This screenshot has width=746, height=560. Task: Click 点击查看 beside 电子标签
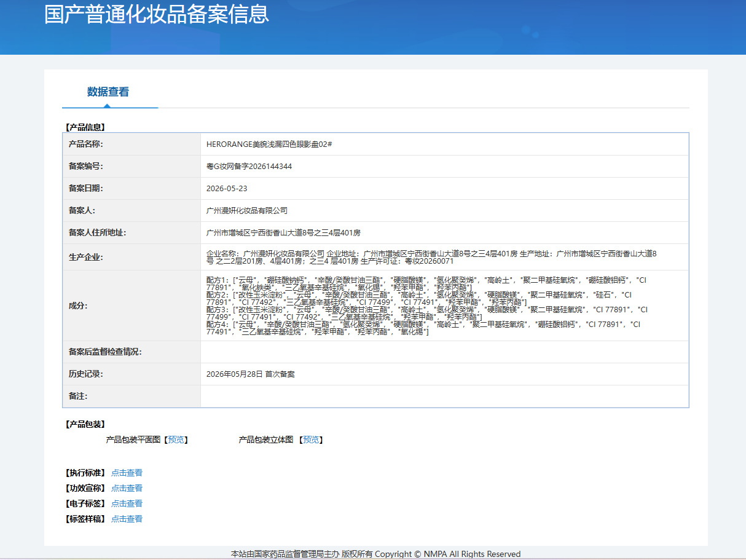[x=127, y=503]
